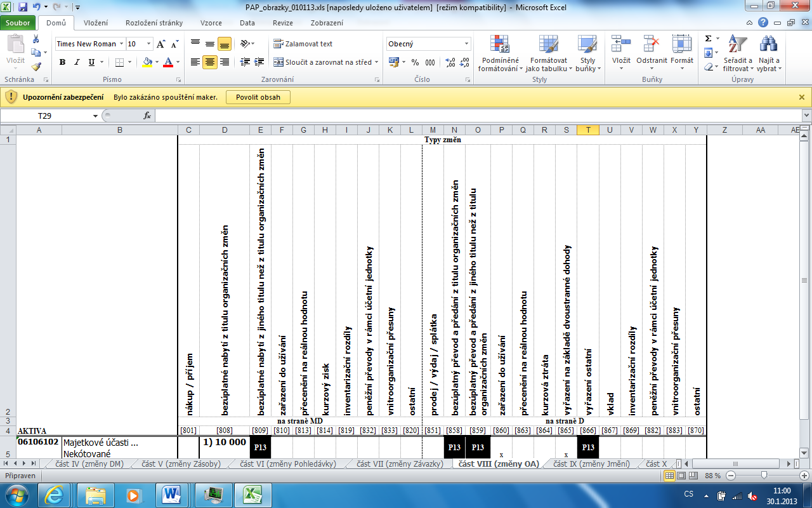The width and height of the screenshot is (812, 508).
Task: Switch to the Revize tab
Action: coord(283,23)
